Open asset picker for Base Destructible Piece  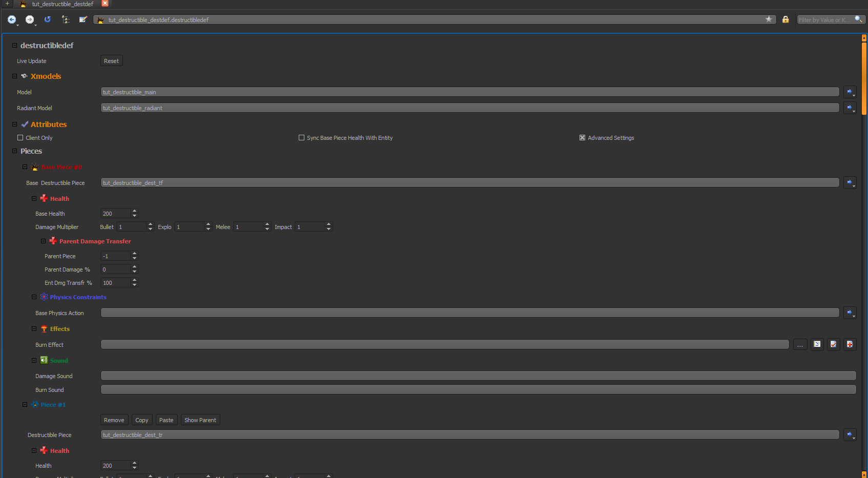point(850,183)
